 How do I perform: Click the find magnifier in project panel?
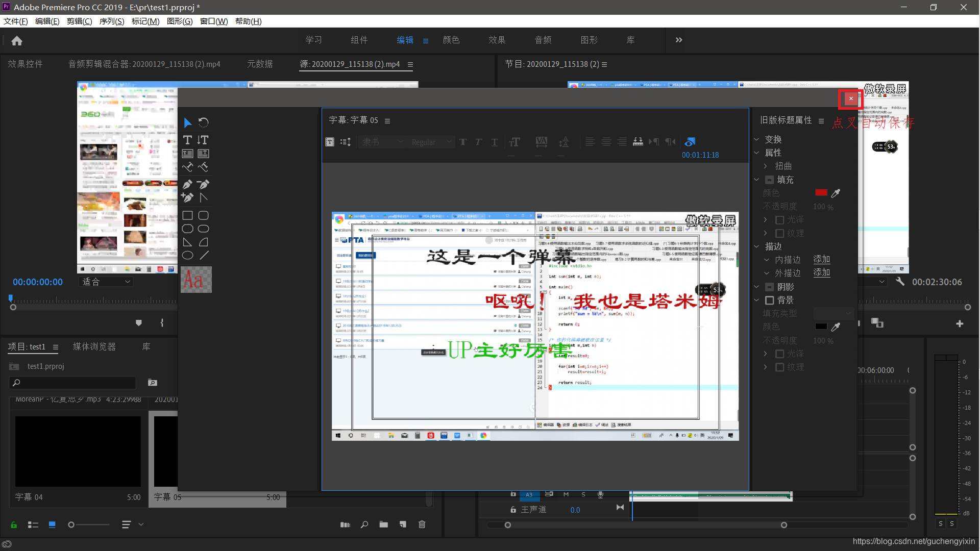(364, 524)
